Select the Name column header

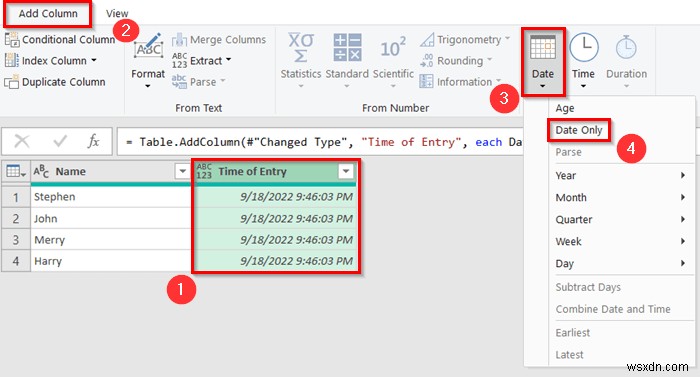point(111,172)
